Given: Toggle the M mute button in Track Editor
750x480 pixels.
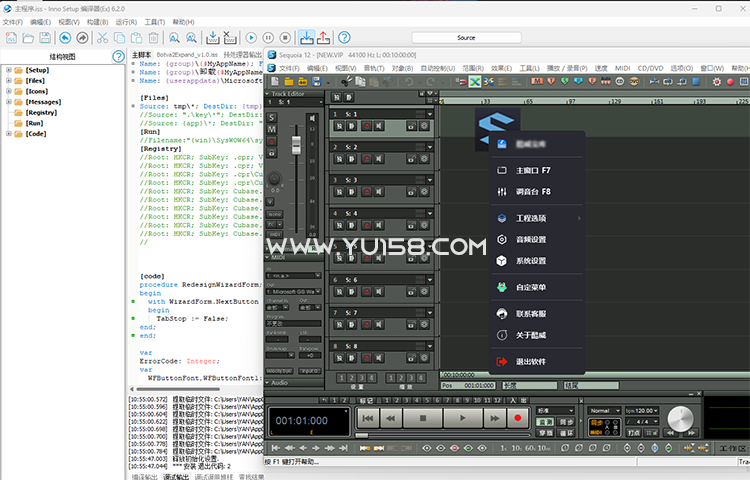Looking at the screenshot, I should click(271, 130).
